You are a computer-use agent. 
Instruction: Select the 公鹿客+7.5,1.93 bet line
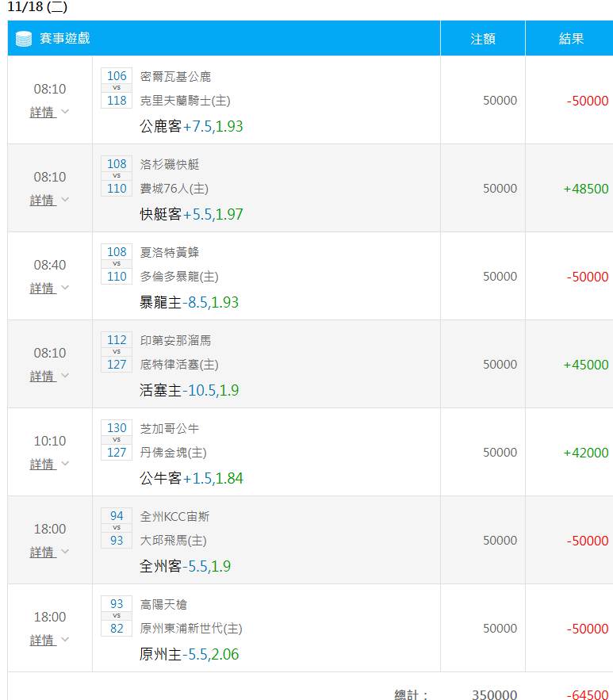(x=191, y=126)
